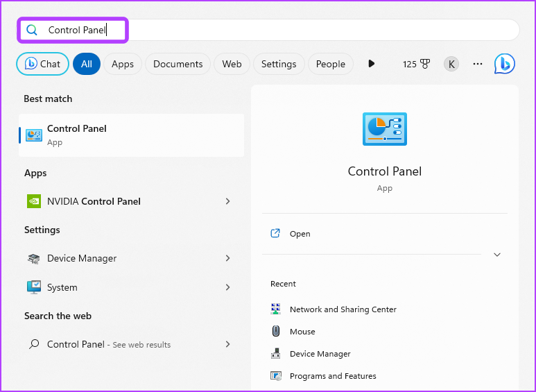Expand the System result chevron

[x=227, y=287]
